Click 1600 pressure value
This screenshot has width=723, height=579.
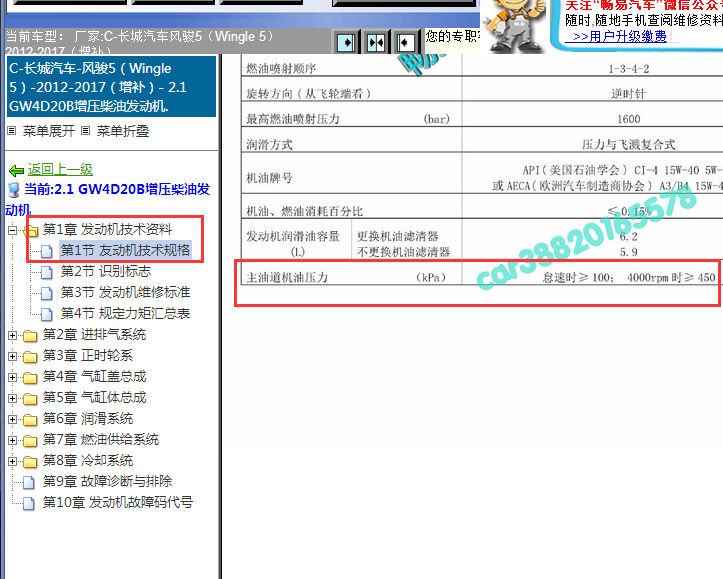point(628,119)
